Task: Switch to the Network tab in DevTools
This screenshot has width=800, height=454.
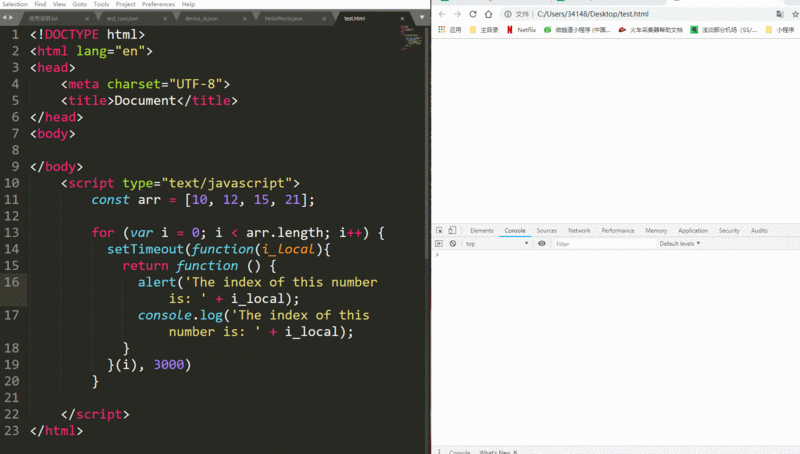Action: 579,231
